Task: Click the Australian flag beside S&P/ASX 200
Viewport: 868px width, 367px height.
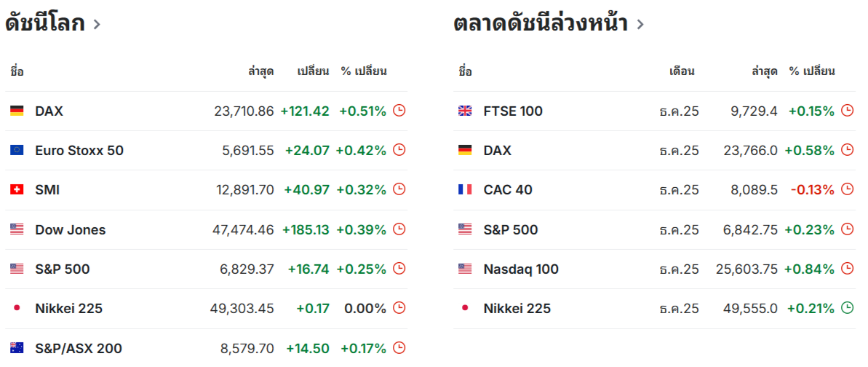Action: click(x=17, y=348)
